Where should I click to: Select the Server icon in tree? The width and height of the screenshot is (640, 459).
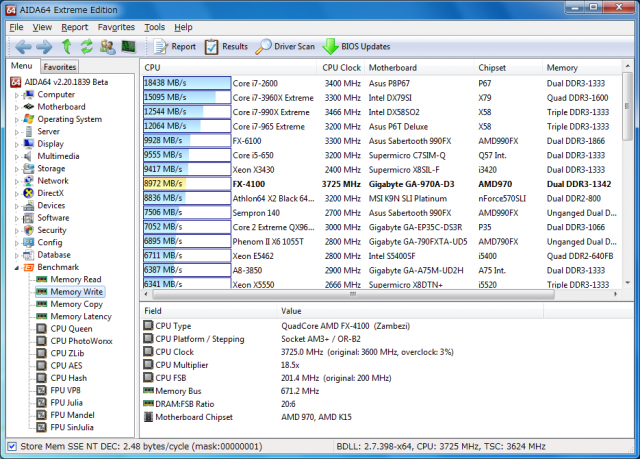pyautogui.click(x=29, y=131)
